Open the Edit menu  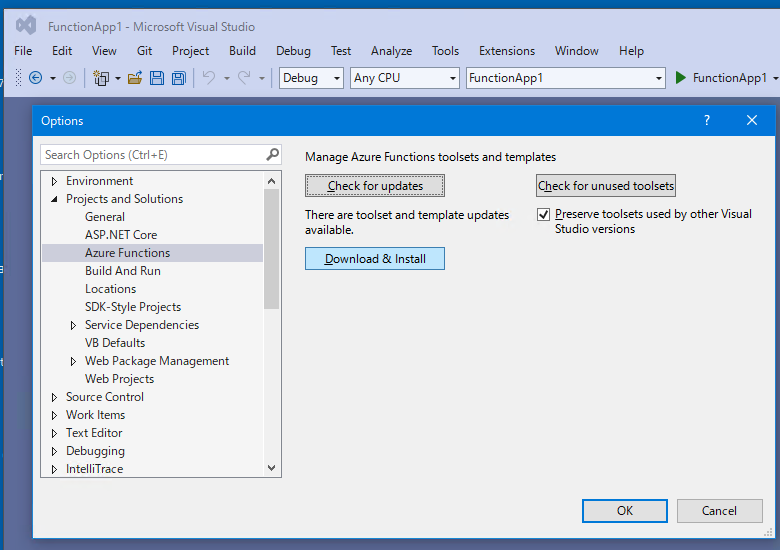pyautogui.click(x=62, y=51)
